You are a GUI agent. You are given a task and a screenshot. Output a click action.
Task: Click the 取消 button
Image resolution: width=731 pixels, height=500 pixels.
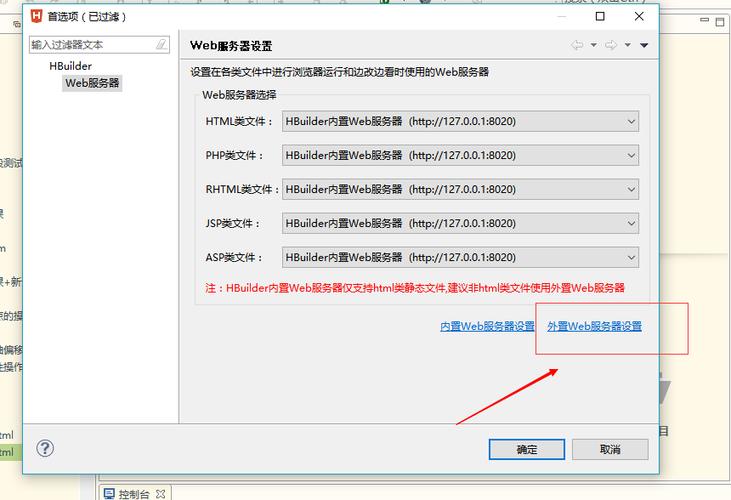[610, 450]
